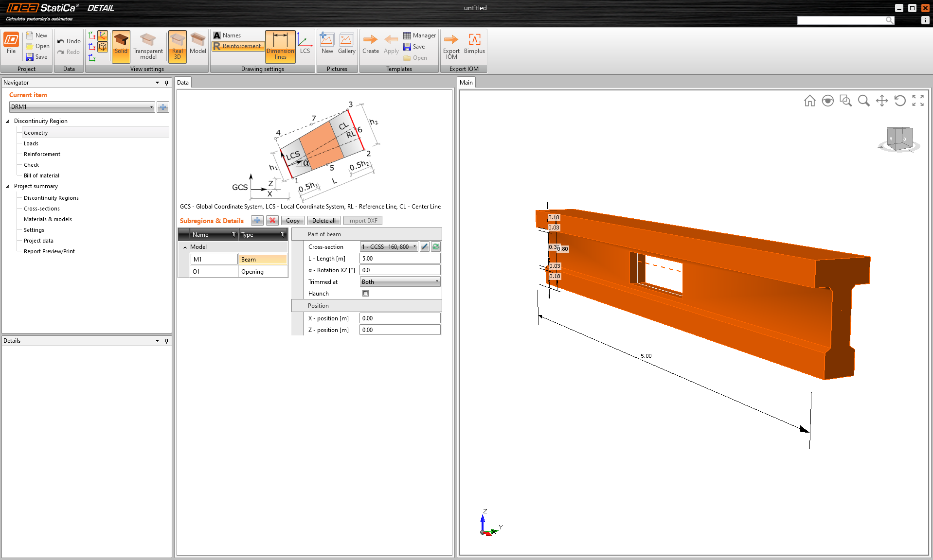
Task: Select the Model view icon
Action: coord(197,46)
